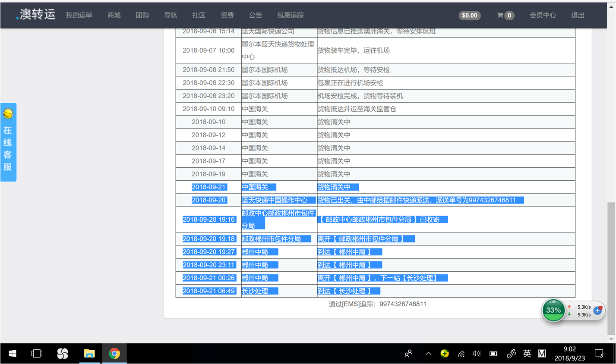
Task: Switch the 英 input language indicator
Action: (x=527, y=354)
